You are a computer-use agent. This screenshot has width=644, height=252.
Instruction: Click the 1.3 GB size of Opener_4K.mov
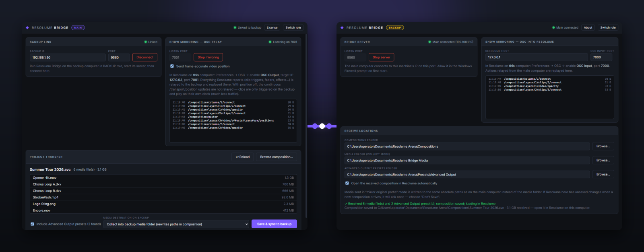[289, 178]
